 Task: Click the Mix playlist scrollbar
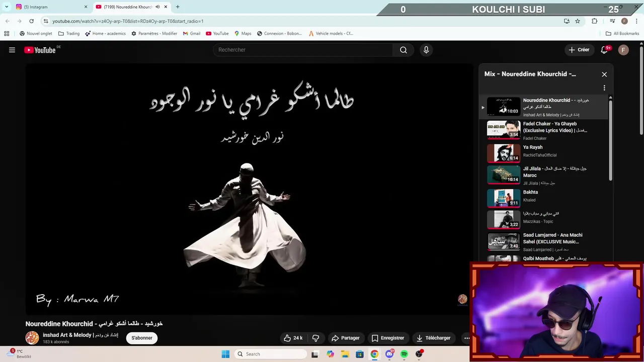611,141
